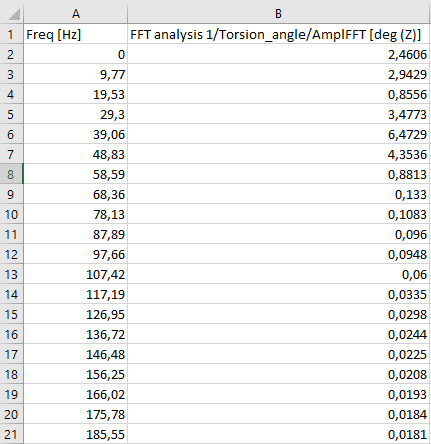Select cell with value 68,36

pos(76,194)
